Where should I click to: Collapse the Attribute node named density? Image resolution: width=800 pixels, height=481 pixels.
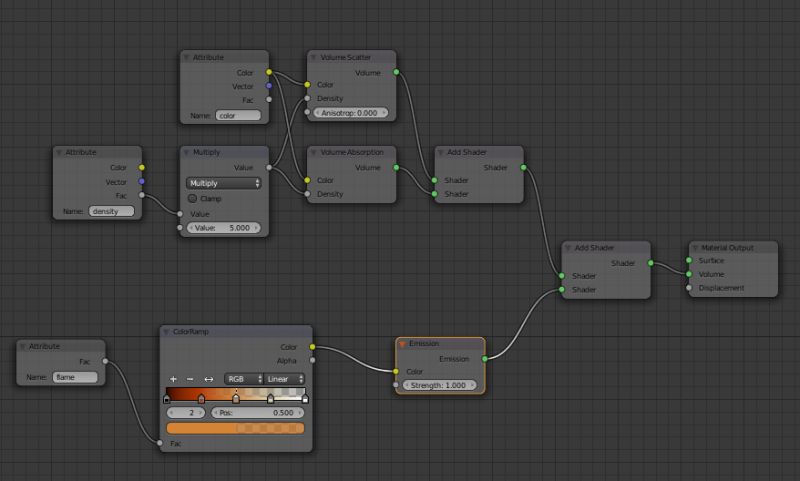point(59,152)
